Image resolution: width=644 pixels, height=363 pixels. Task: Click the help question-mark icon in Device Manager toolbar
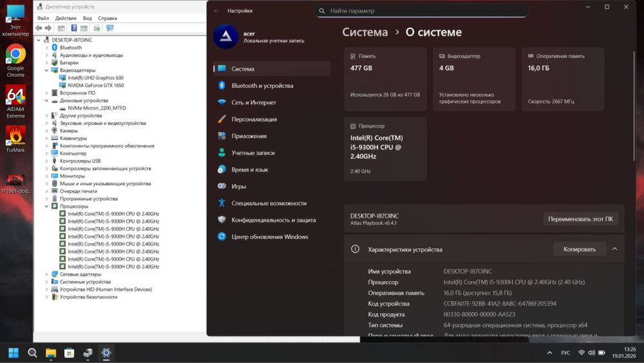pyautogui.click(x=74, y=28)
